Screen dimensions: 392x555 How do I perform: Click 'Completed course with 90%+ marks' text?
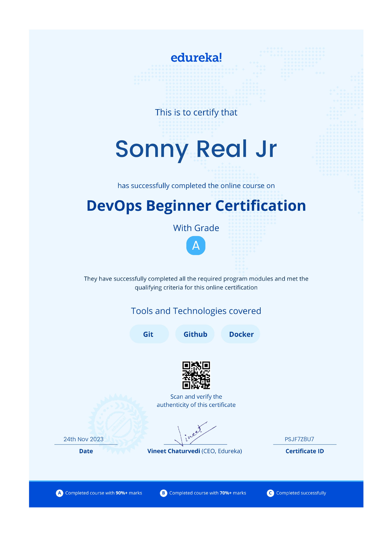coord(104,493)
